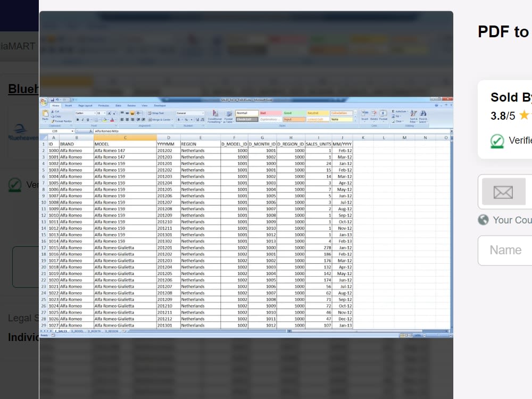Open the Clear dropdown in Editing group

[397, 121]
